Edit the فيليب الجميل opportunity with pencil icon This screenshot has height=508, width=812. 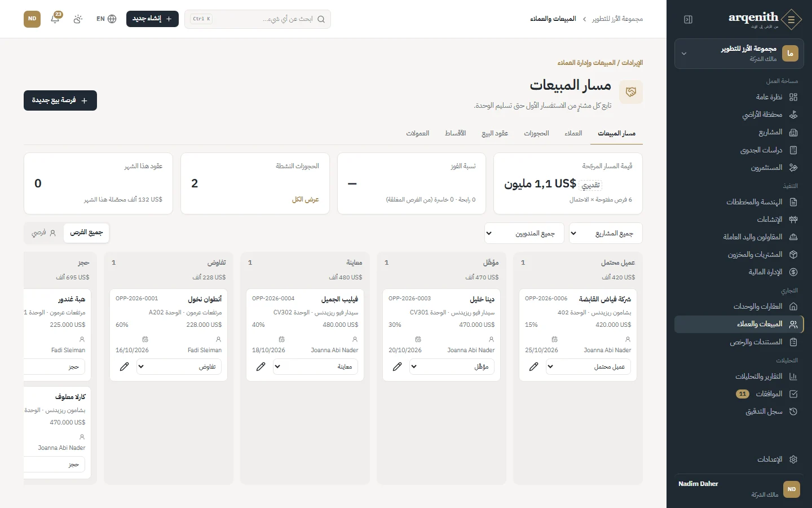(x=261, y=366)
